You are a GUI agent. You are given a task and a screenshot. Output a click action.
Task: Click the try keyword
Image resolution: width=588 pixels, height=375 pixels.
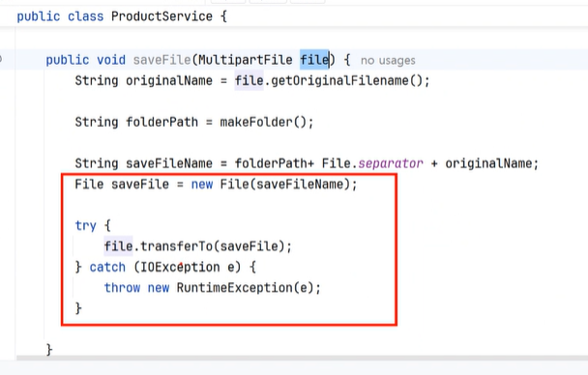pyautogui.click(x=85, y=226)
